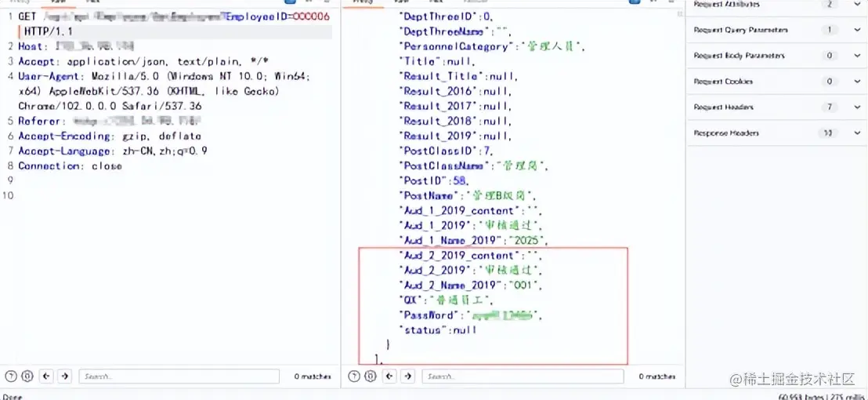Go to next search match in response pane
The height and width of the screenshot is (400, 868).
click(408, 376)
